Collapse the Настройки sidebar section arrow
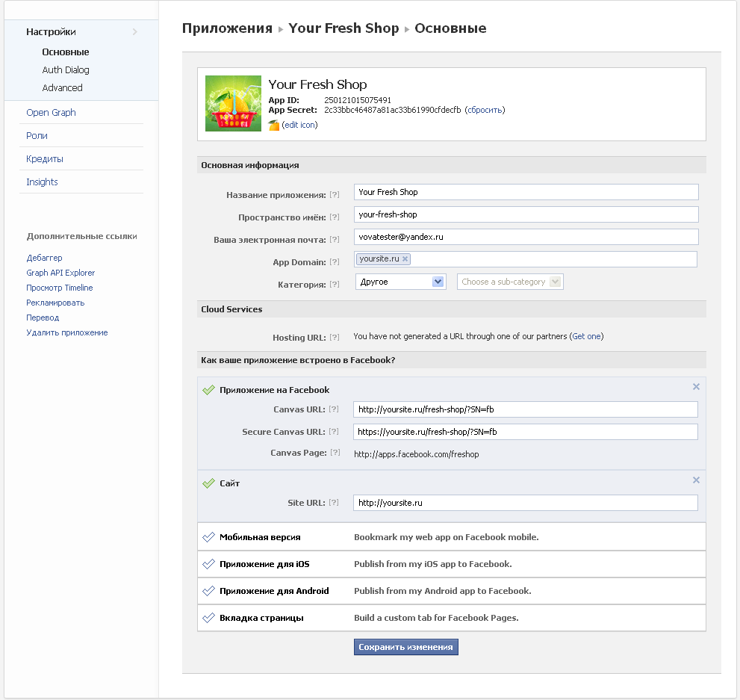This screenshot has height=700, width=740. coord(134,31)
